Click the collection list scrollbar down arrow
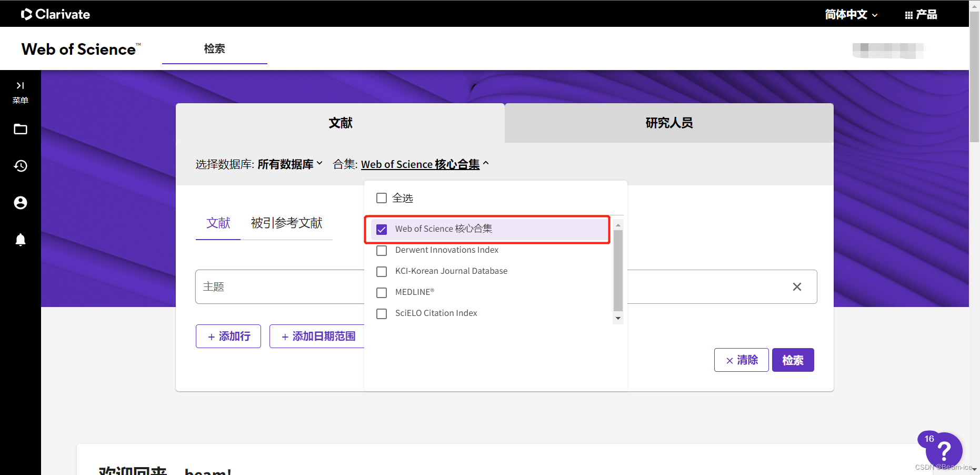Image resolution: width=980 pixels, height=475 pixels. pos(618,318)
